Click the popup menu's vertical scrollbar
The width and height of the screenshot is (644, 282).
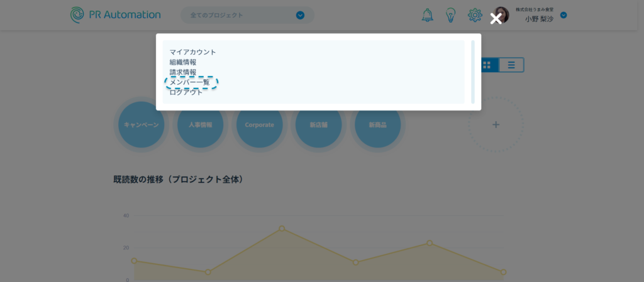click(x=473, y=72)
